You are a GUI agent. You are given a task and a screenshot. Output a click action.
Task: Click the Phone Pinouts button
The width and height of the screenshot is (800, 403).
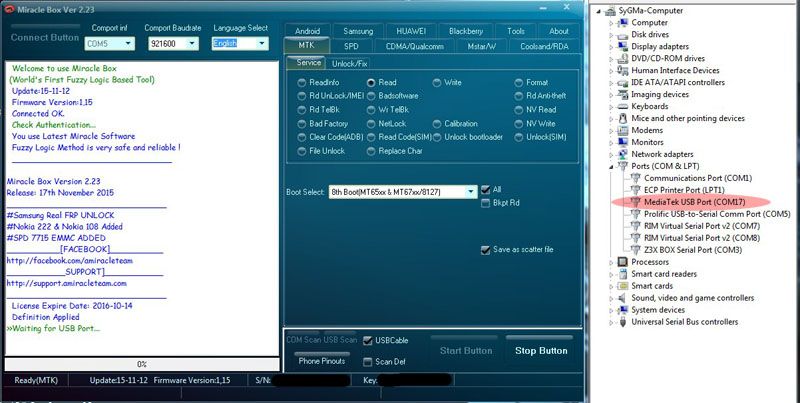[322, 359]
